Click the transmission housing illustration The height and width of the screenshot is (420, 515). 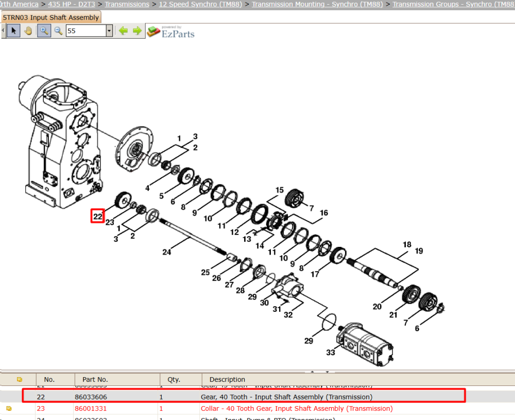pos(60,141)
